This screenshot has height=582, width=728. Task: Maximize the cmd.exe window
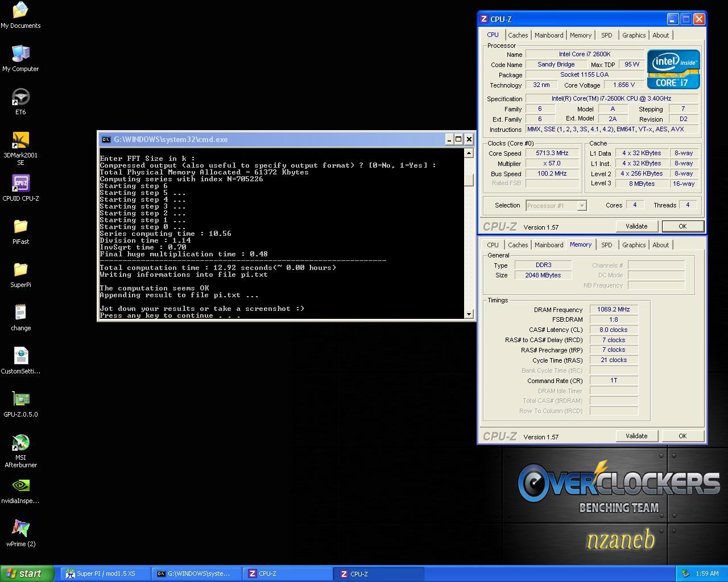tap(458, 139)
